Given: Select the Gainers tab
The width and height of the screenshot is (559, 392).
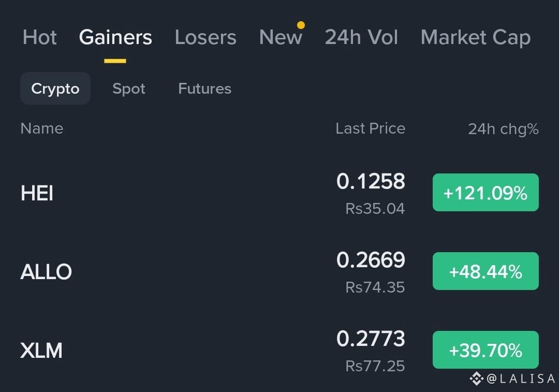Looking at the screenshot, I should click(x=115, y=37).
